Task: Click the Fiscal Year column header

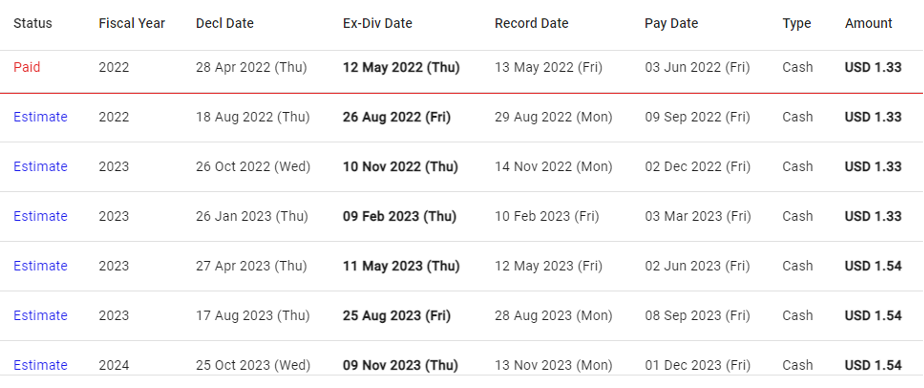Action: pos(132,24)
